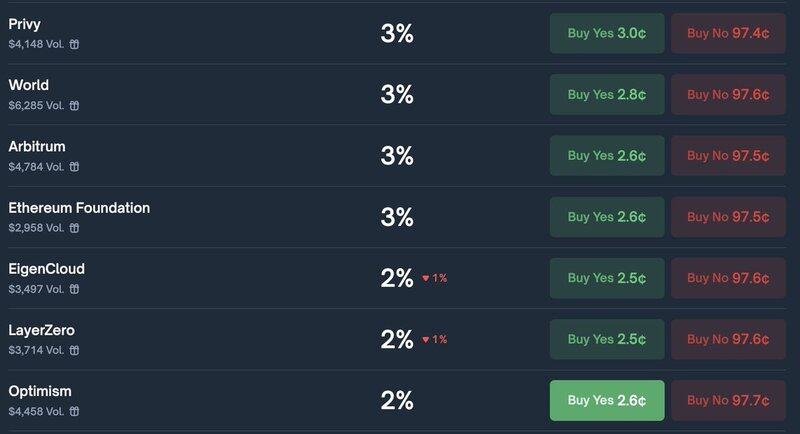Buy No for Privy at 97.4¢
The height and width of the screenshot is (434, 800).
pos(728,33)
